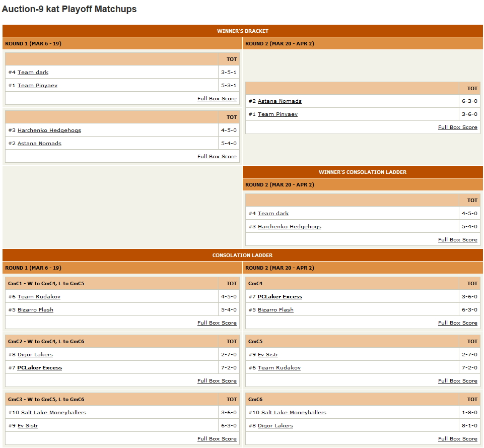
Task: Open Bizarro Flash link in GmC1
Action: coord(35,310)
